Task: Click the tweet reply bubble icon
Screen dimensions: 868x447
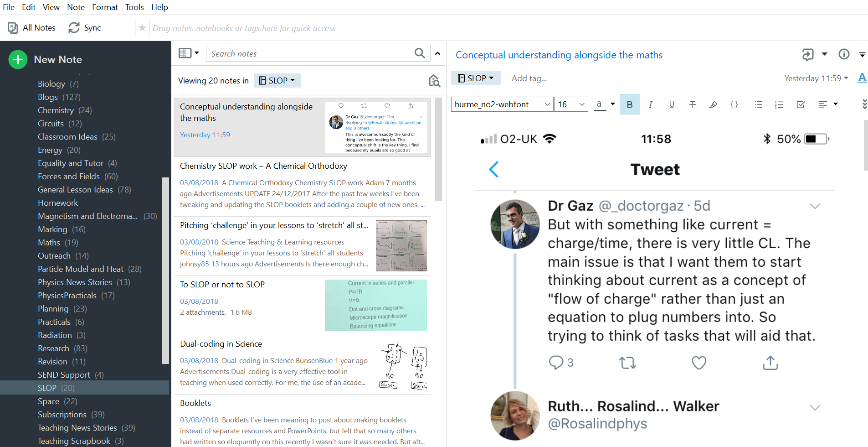Action: pos(556,363)
